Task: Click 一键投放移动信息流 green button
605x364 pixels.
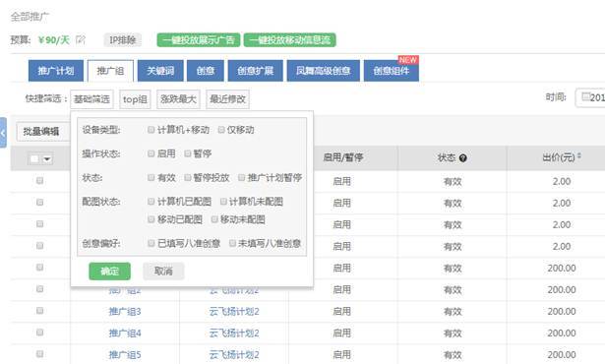Action: (290, 39)
